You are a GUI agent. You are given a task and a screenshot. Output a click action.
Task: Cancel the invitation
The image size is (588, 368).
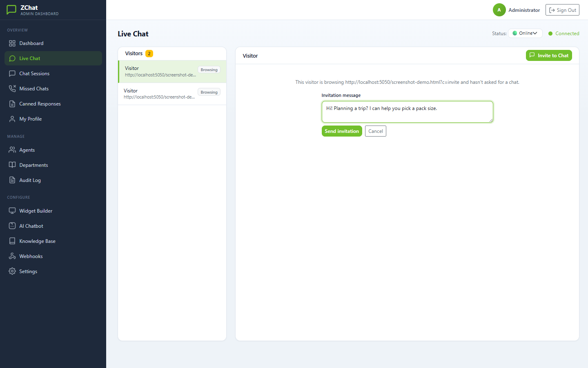pos(376,131)
